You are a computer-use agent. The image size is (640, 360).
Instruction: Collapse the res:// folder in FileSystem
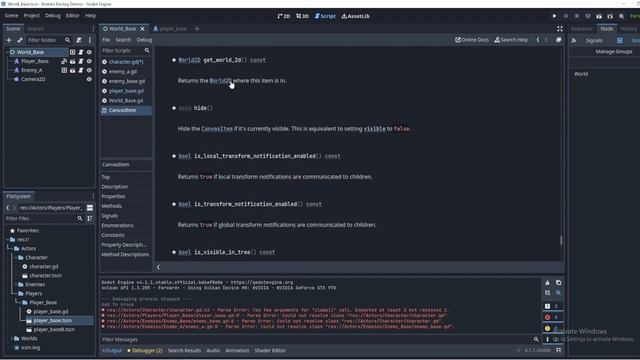click(7, 240)
